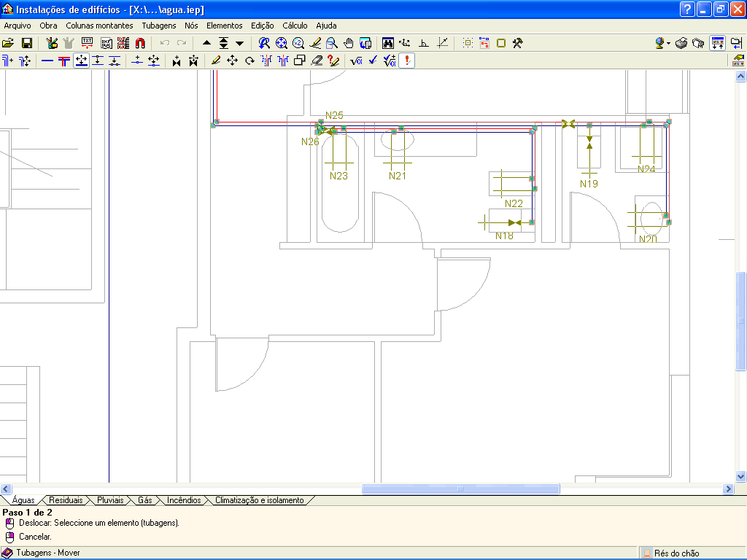747x560 pixels.
Task: Open the Tubagens menu
Action: click(158, 26)
